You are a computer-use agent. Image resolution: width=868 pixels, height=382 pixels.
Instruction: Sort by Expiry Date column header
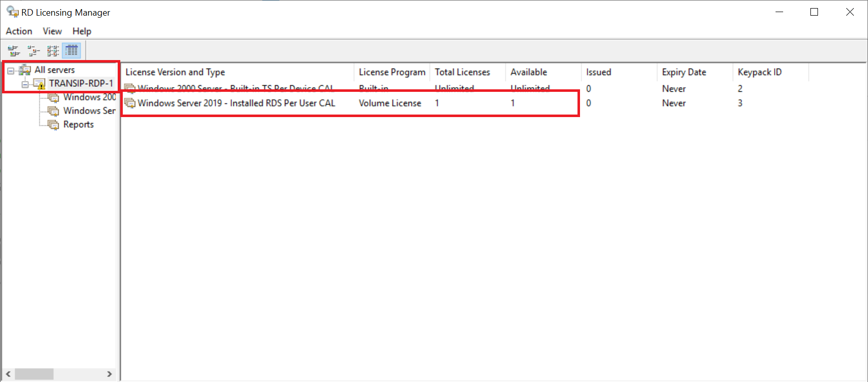pos(695,72)
